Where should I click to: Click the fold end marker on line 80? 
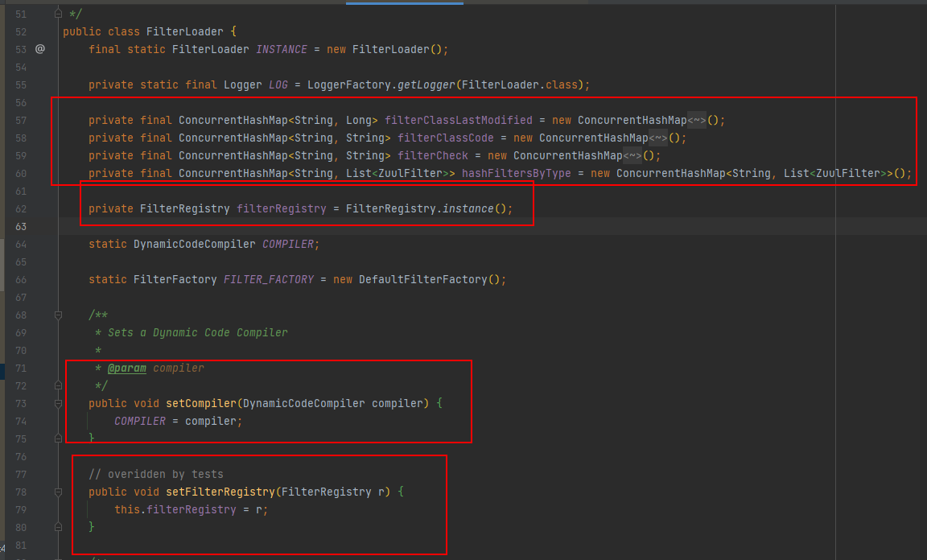point(58,527)
